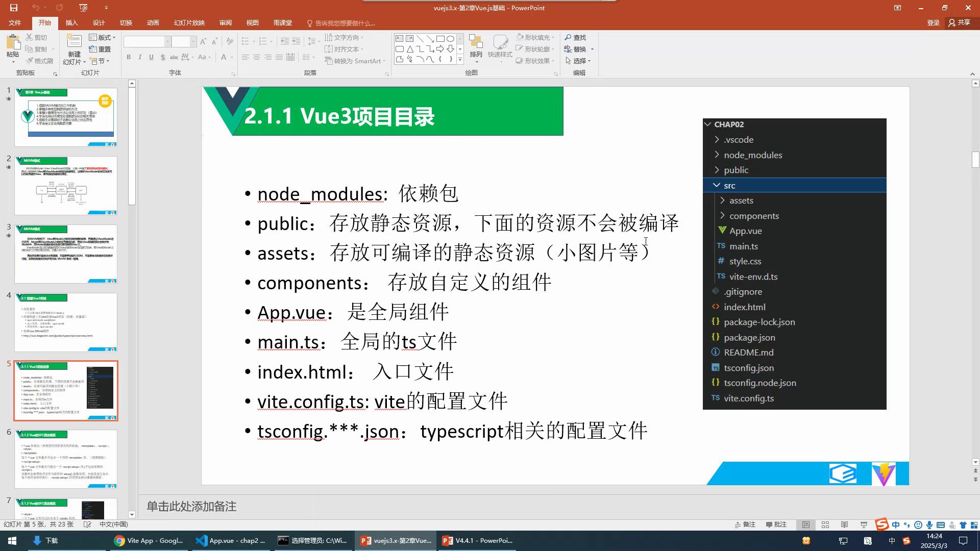980x551 pixels.
Task: Click the New Slide icon
Action: click(x=74, y=42)
